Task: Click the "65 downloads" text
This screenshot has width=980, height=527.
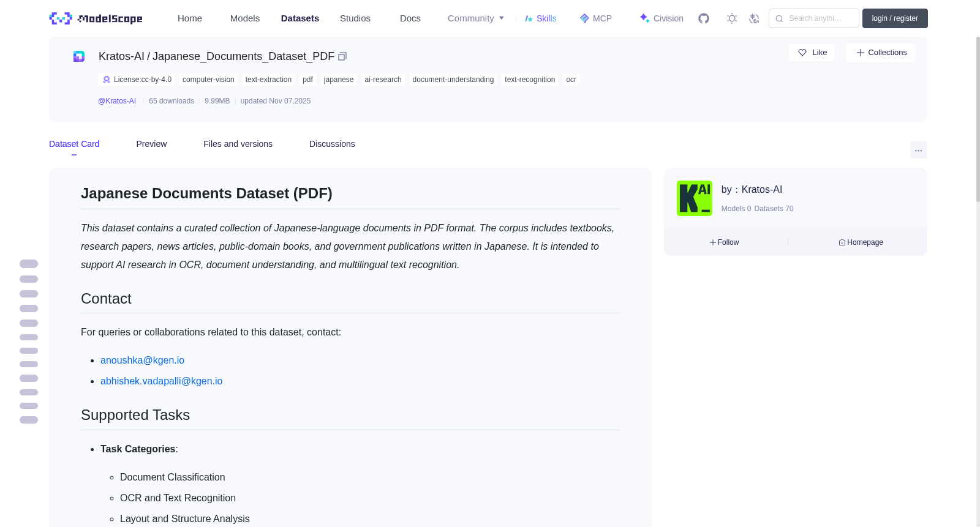Action: point(171,101)
